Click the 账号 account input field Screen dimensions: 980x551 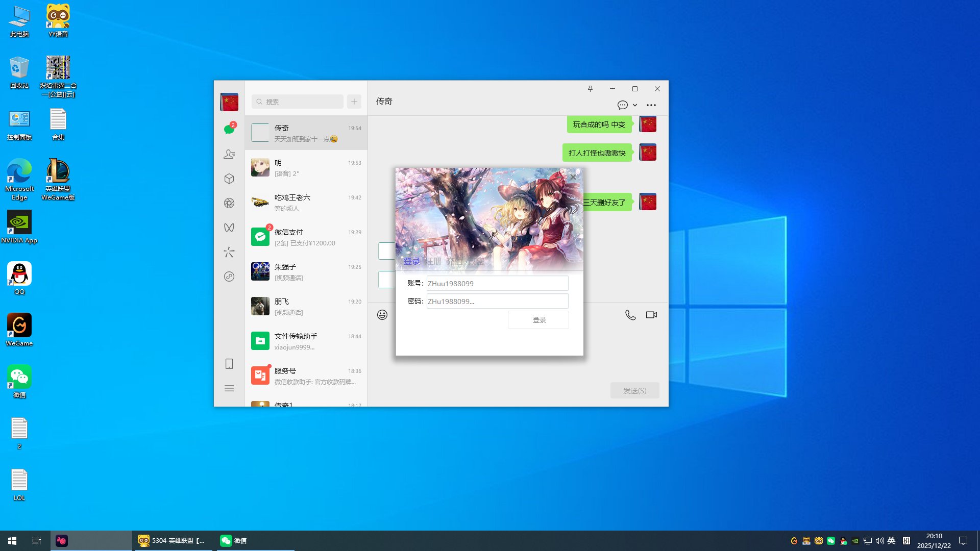[x=497, y=284]
